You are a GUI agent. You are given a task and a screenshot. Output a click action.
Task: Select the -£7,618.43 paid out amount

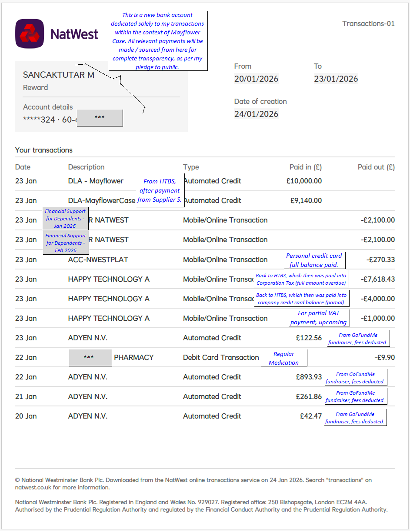click(x=378, y=279)
